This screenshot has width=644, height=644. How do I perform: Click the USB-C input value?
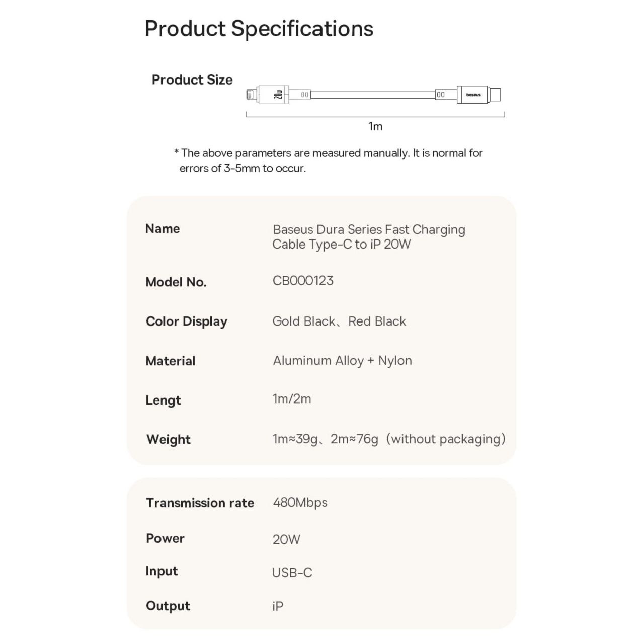point(292,573)
